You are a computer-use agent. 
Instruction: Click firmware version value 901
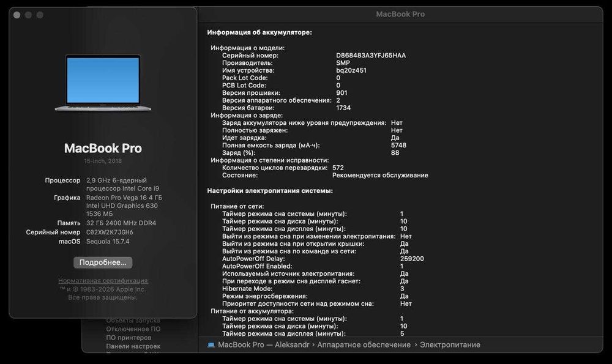(x=341, y=93)
